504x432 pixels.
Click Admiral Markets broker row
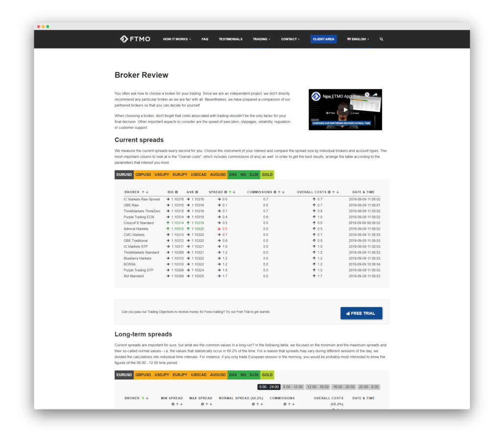click(x=252, y=229)
